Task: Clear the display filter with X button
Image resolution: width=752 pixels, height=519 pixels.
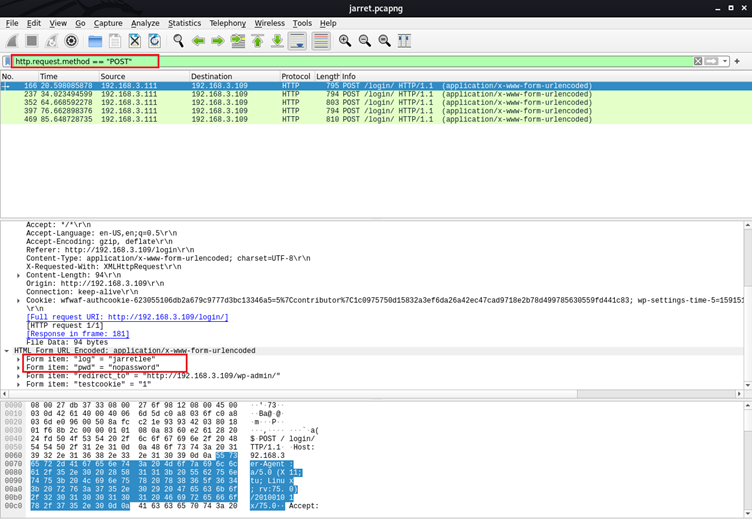Action: [x=698, y=61]
